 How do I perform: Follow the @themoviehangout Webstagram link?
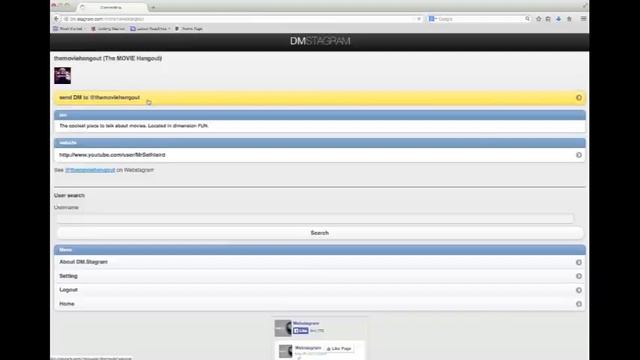[90, 170]
